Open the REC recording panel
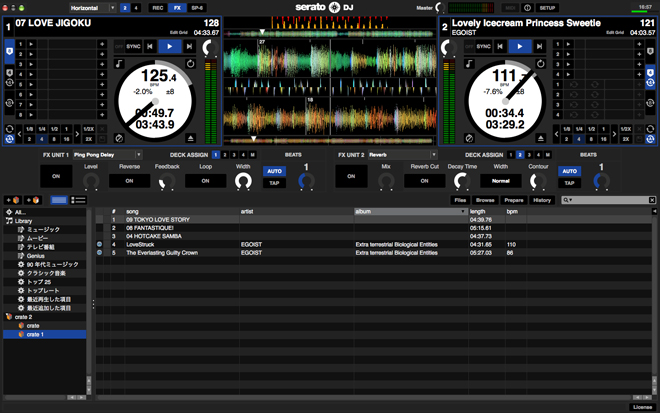Viewport: 660px width, 413px height. coord(157,7)
